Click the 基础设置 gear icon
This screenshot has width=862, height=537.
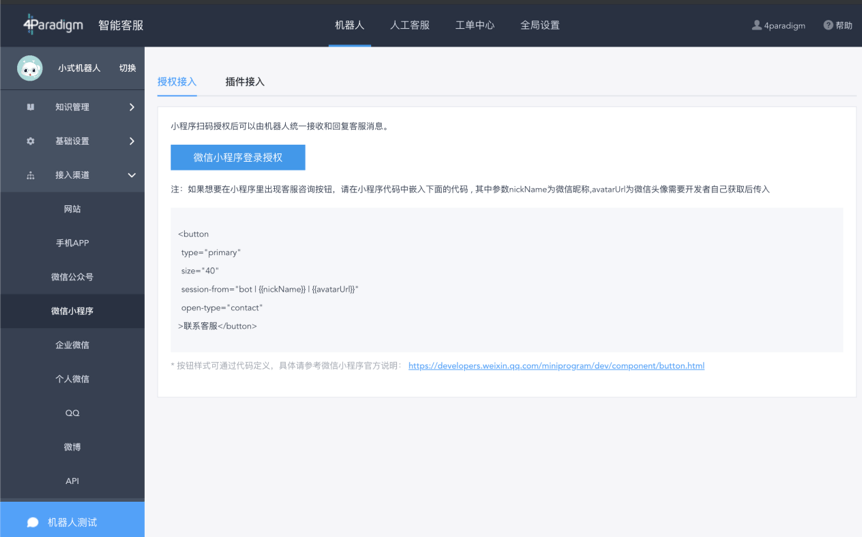tap(30, 141)
